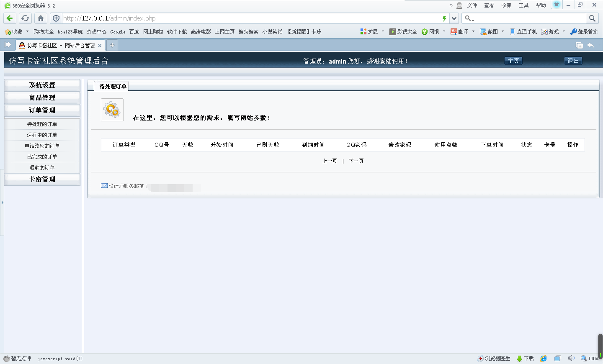This screenshot has width=603, height=364.
Task: Go to browser home page icon
Action: point(41,18)
